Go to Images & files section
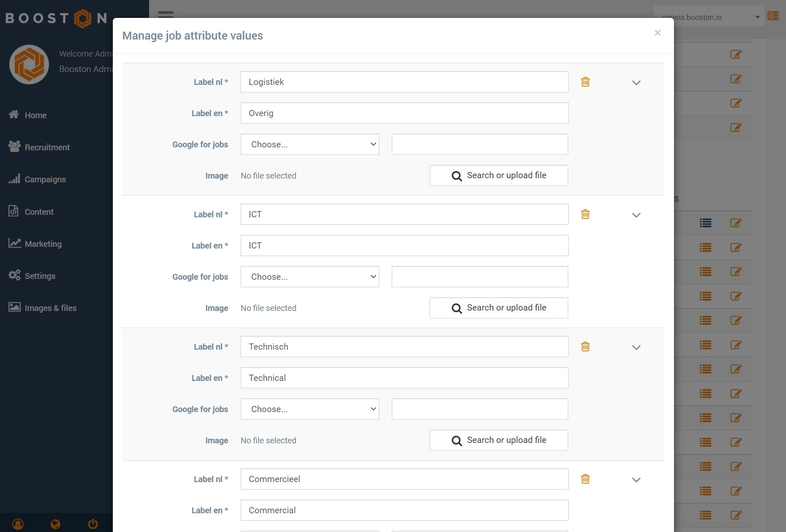Image resolution: width=786 pixels, height=532 pixels. [x=50, y=308]
